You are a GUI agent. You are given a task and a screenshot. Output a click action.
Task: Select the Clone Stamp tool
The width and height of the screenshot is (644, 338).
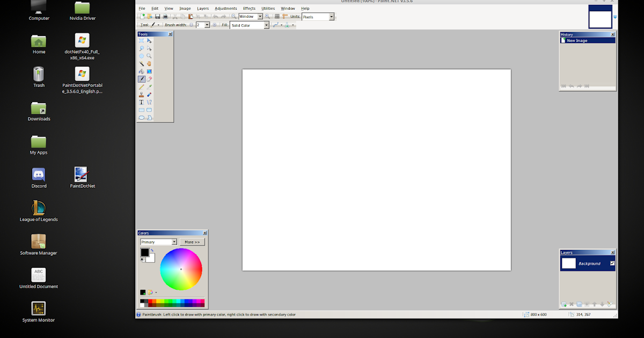pyautogui.click(x=142, y=94)
